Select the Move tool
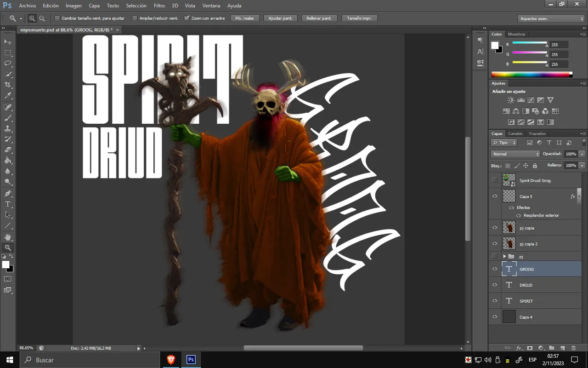The height and width of the screenshot is (368, 588). pyautogui.click(x=8, y=42)
